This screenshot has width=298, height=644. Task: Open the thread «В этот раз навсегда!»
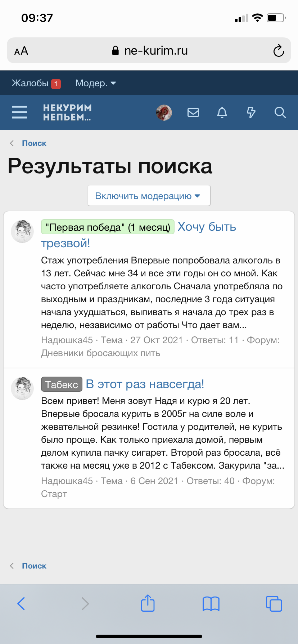pos(145,384)
